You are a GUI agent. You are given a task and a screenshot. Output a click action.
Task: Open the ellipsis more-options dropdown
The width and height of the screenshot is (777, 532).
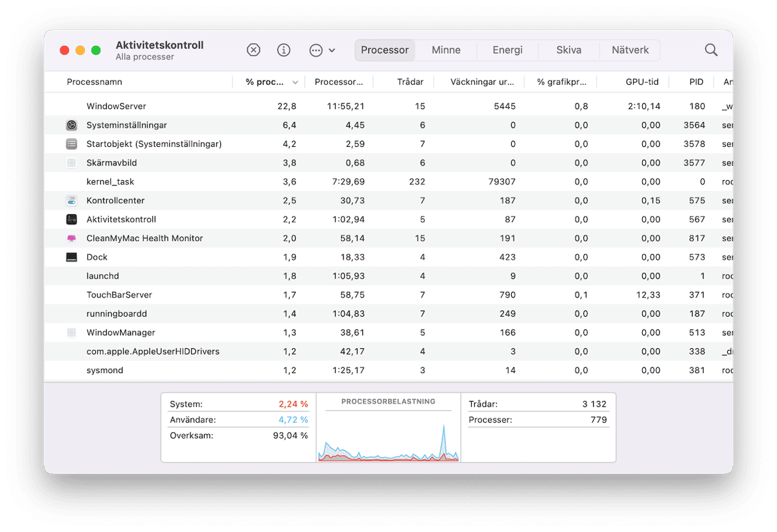click(321, 50)
